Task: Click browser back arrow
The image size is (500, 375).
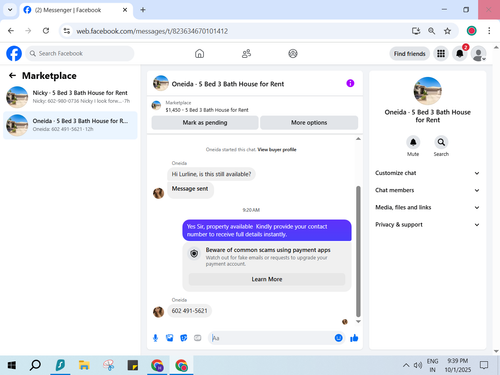Action: coord(11,31)
